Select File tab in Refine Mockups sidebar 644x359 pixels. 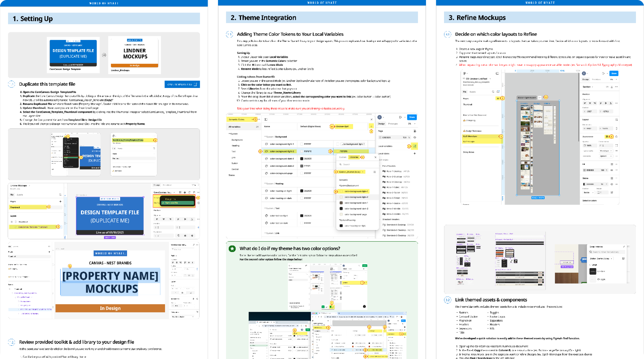coord(464,92)
